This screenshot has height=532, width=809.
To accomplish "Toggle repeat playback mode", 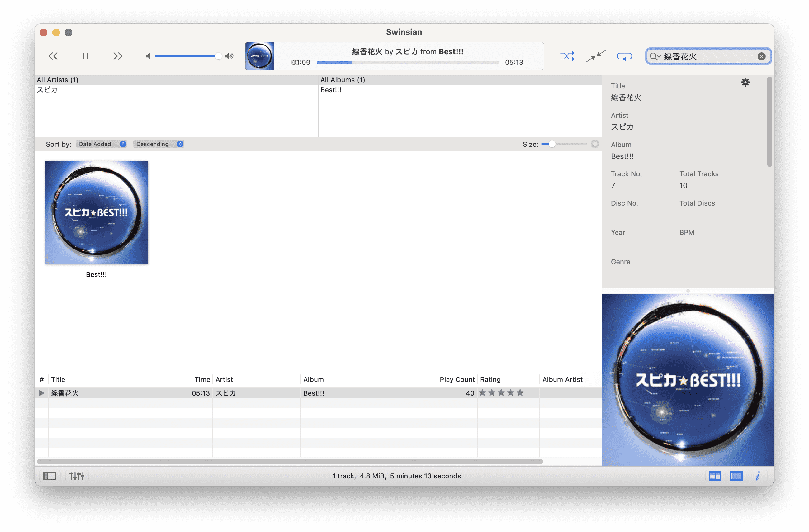I will (624, 56).
